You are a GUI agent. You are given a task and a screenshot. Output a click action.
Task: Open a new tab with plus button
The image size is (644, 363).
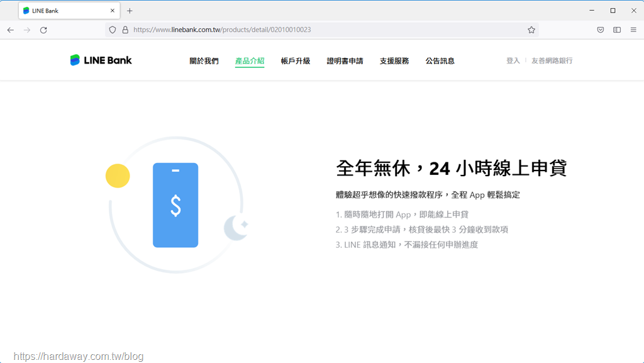coord(130,11)
